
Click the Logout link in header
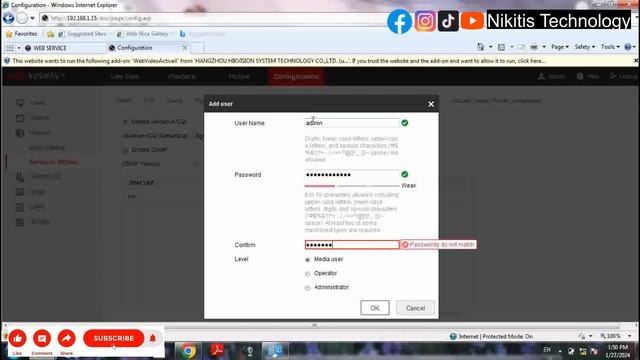[624, 76]
